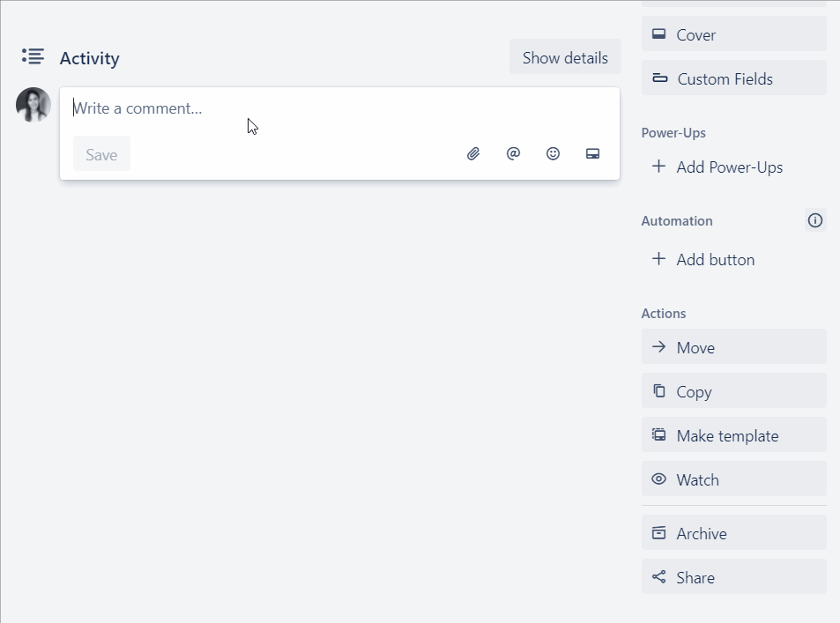840x623 pixels.
Task: Add a card link to the comment
Action: click(592, 153)
